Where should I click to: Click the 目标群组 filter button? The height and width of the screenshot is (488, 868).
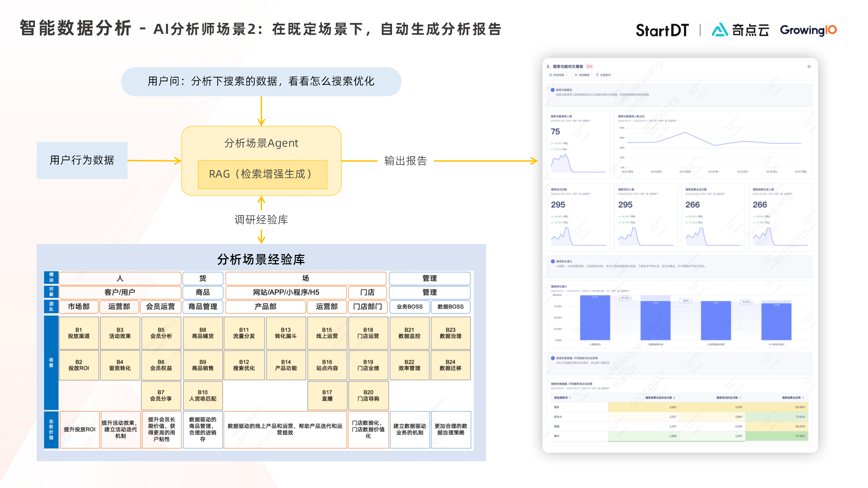pyautogui.click(x=582, y=75)
